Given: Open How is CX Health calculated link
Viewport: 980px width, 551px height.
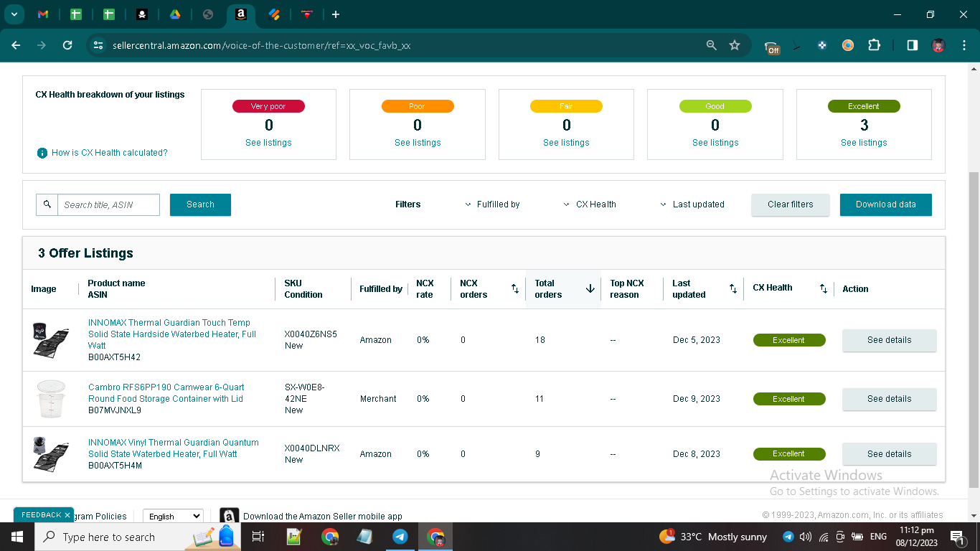Looking at the screenshot, I should (x=110, y=153).
